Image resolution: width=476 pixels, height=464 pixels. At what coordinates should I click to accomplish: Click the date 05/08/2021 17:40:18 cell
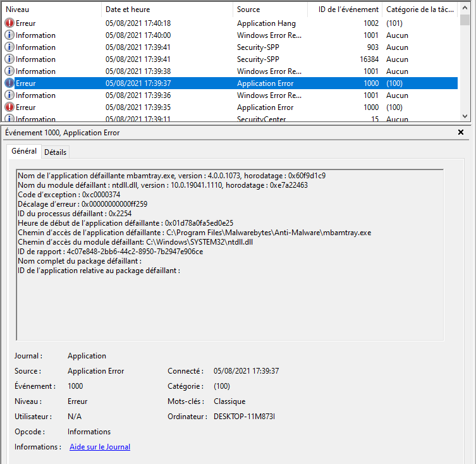pyautogui.click(x=138, y=23)
